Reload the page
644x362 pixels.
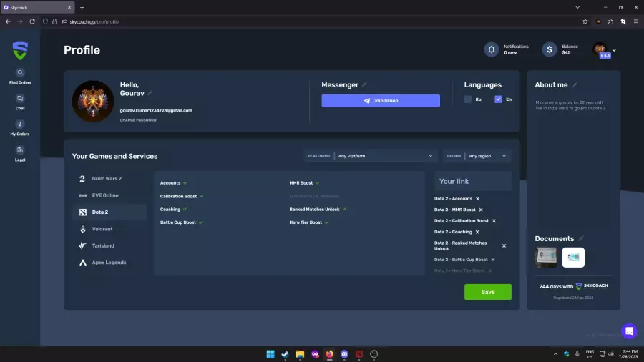(32, 21)
